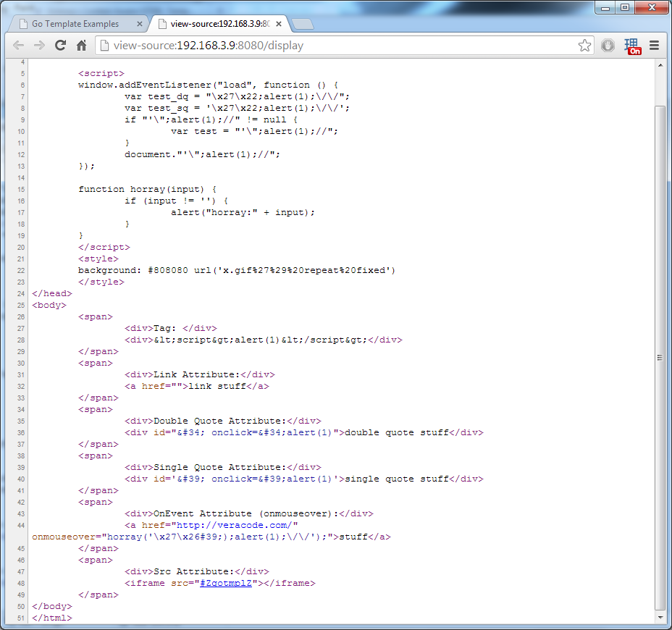
Task: Click '<div>Link Attribute:</div>' line
Action: click(200, 374)
